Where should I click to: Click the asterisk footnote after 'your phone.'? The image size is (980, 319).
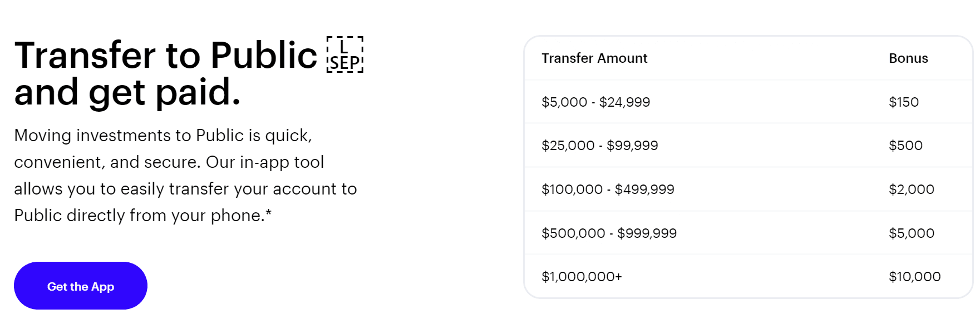pyautogui.click(x=268, y=212)
